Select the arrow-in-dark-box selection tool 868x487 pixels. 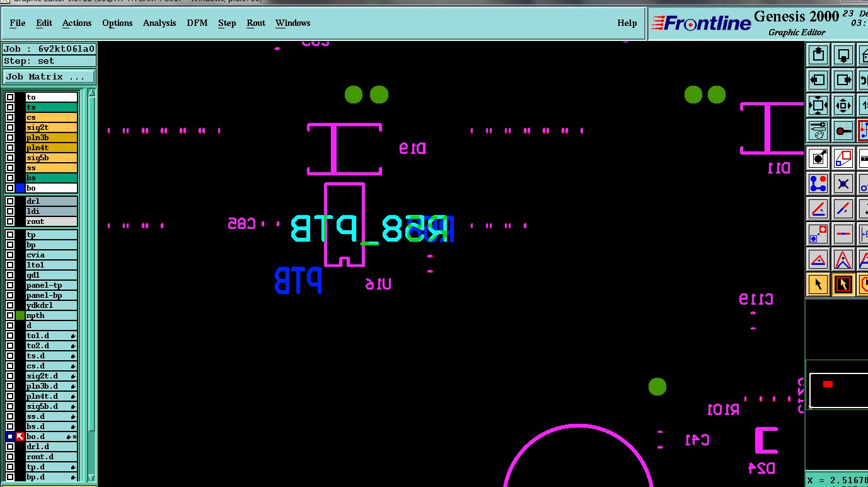click(x=843, y=285)
